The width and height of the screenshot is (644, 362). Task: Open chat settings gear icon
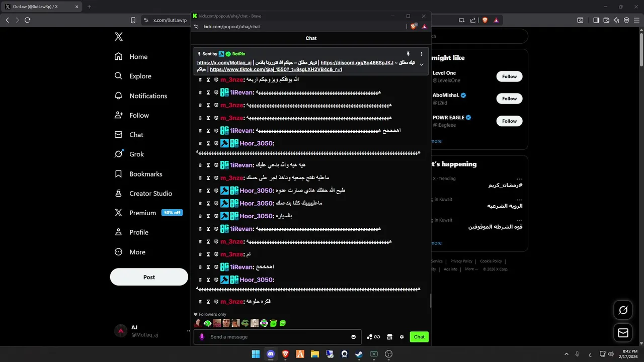pos(401,337)
